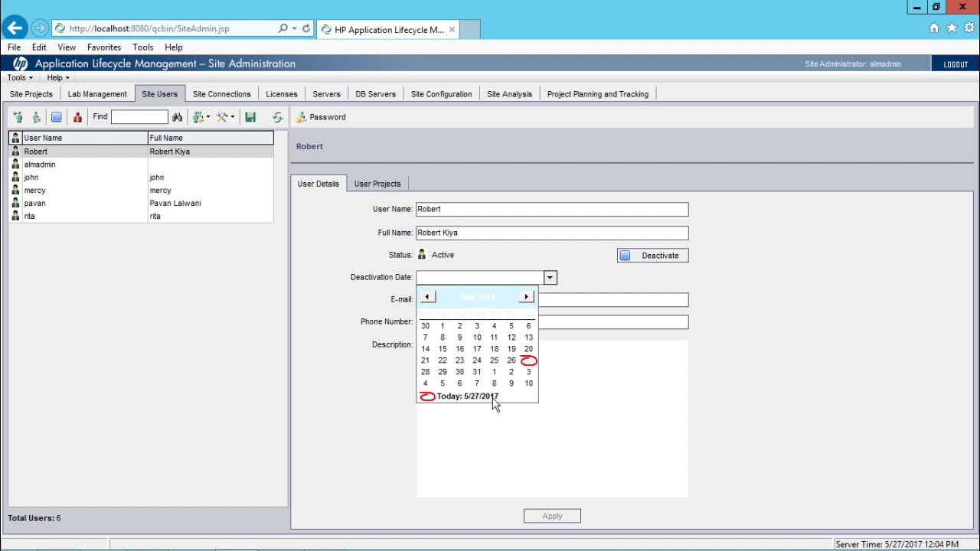The height and width of the screenshot is (551, 980).
Task: Switch to the User Details tab
Action: coord(318,184)
